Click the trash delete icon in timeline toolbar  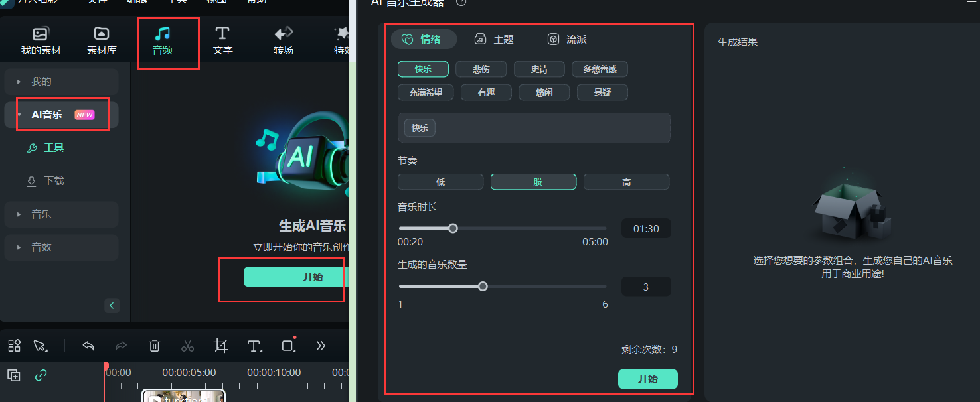[155, 346]
